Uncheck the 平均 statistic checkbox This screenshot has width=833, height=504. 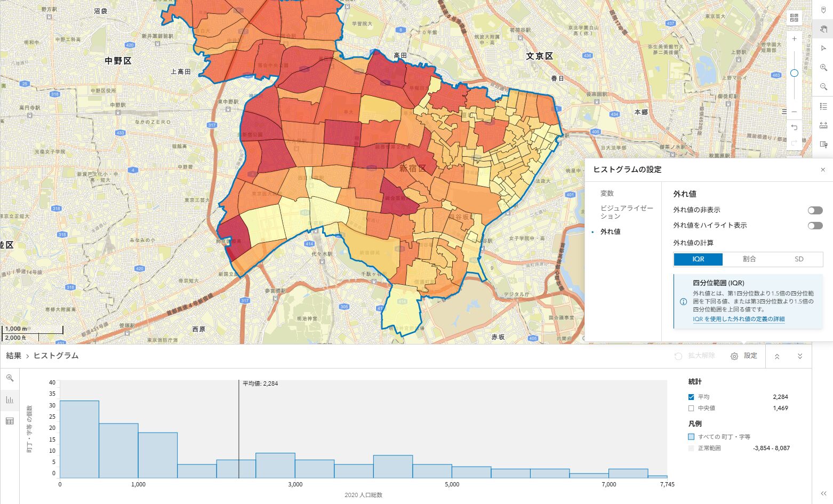click(x=691, y=397)
